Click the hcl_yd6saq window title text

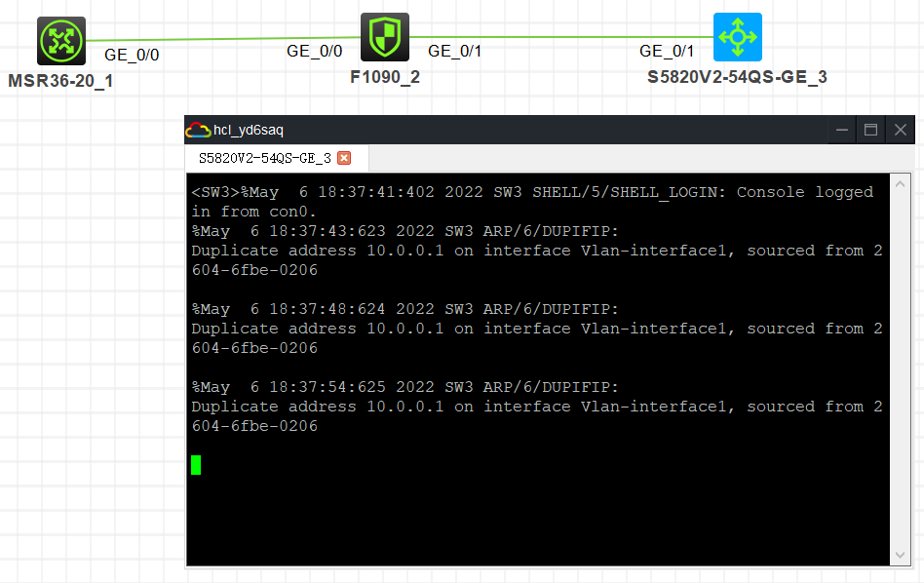click(249, 130)
